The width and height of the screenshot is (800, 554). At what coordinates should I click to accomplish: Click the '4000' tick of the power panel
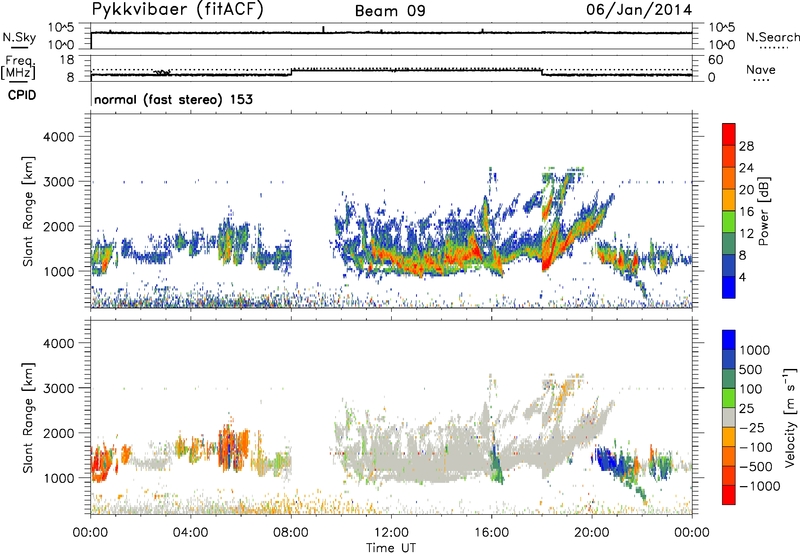pyautogui.click(x=59, y=137)
